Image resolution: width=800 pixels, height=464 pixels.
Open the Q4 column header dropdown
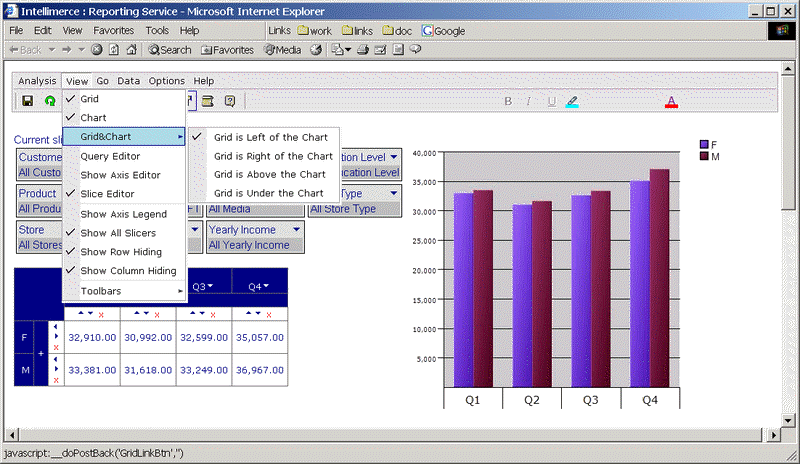(266, 286)
